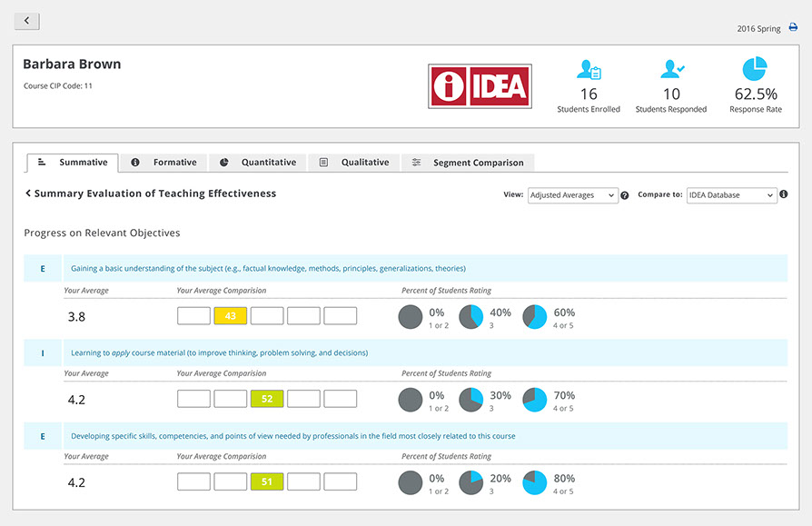The width and height of the screenshot is (812, 526).
Task: Click the green 52 comparison box
Action: [267, 399]
